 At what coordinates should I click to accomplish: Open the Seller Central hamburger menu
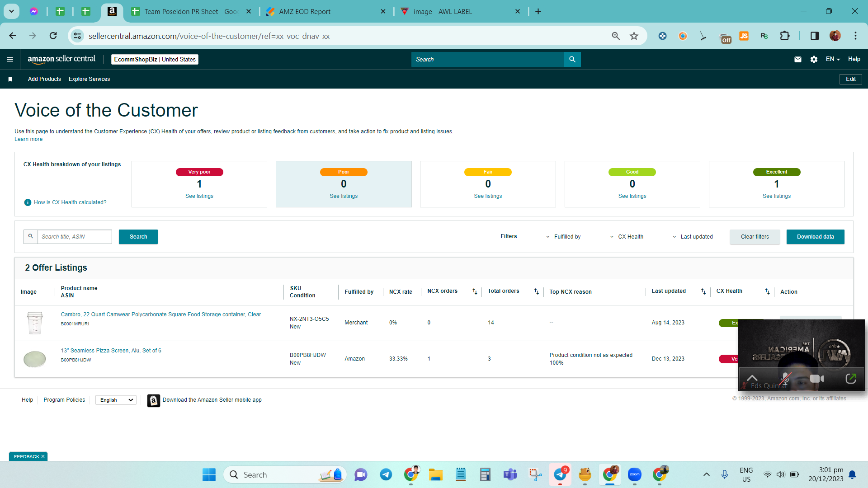click(x=10, y=59)
